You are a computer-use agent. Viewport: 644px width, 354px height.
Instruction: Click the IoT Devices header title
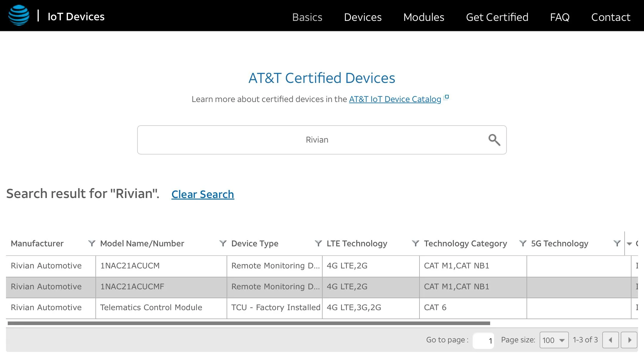point(76,17)
